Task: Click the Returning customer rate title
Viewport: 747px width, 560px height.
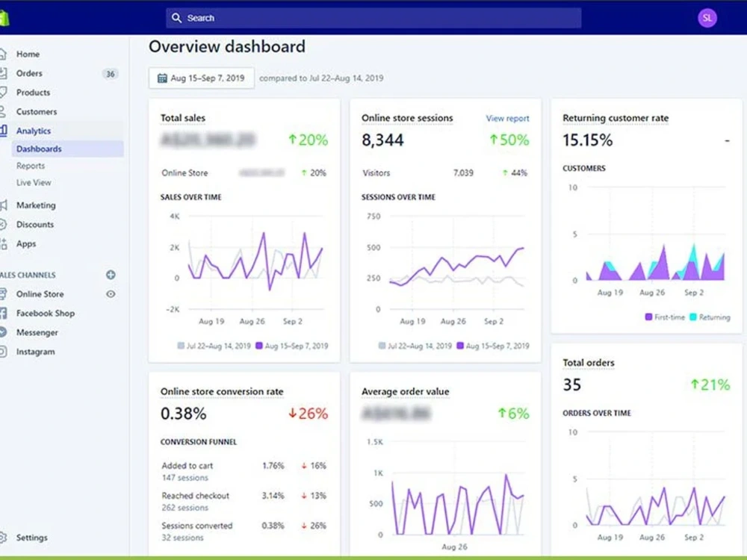Action: (616, 118)
